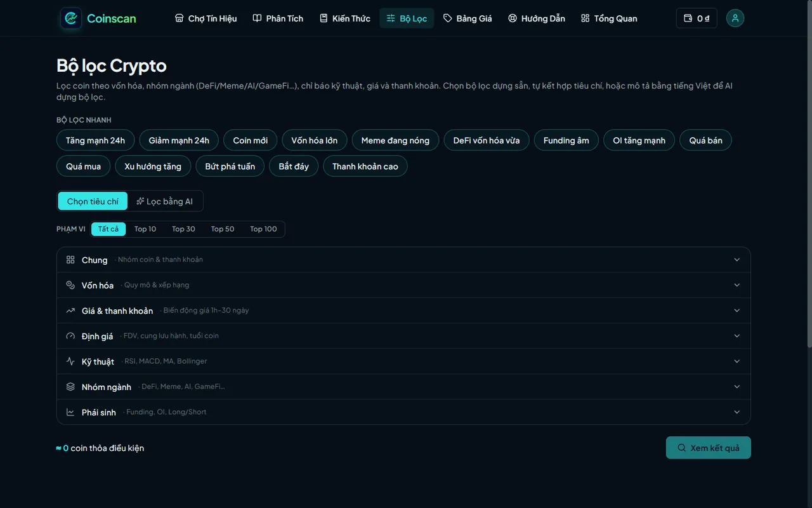Expand the Kỹ thuật section chevron
This screenshot has height=508, width=812.
(x=737, y=361)
